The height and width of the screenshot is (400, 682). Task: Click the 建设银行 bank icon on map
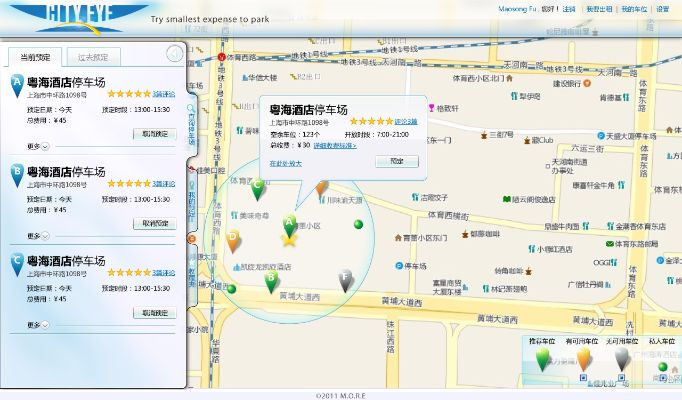click(x=587, y=83)
